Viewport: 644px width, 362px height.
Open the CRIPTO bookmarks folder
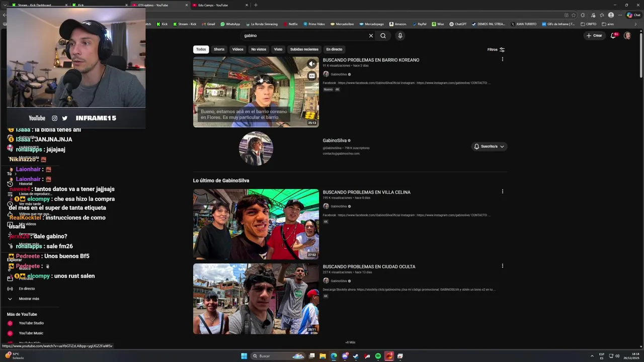click(589, 24)
